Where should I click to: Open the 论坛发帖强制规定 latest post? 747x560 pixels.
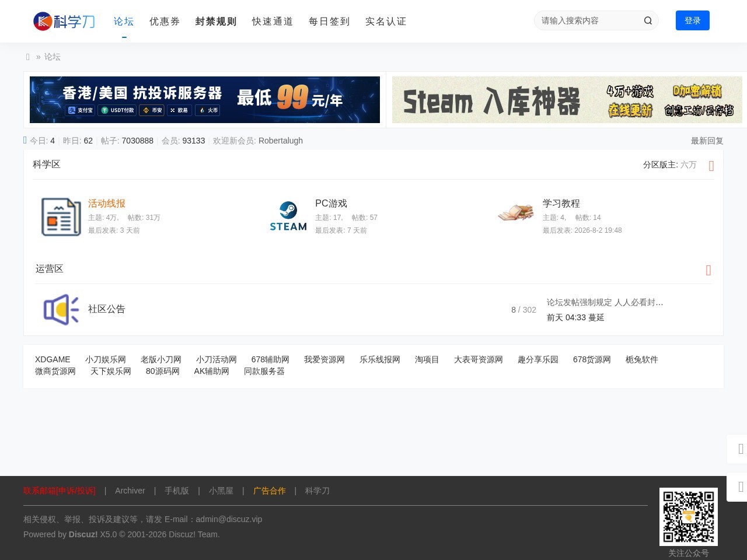click(x=605, y=302)
